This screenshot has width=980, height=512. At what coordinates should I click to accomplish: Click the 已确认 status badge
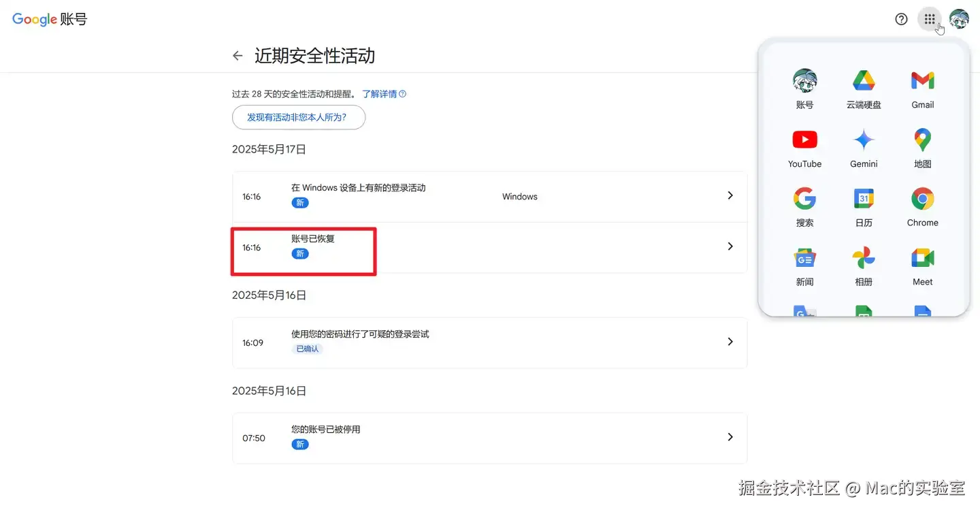308,349
